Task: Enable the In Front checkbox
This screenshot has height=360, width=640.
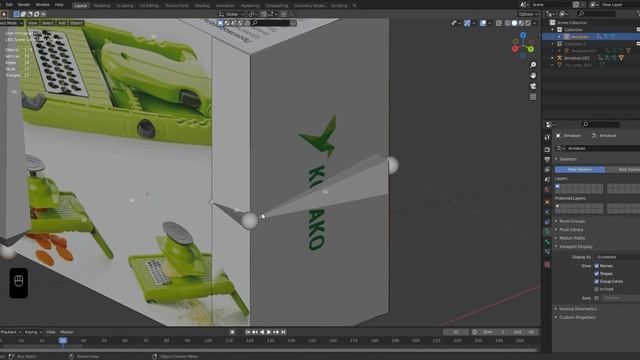Action: coord(596,289)
